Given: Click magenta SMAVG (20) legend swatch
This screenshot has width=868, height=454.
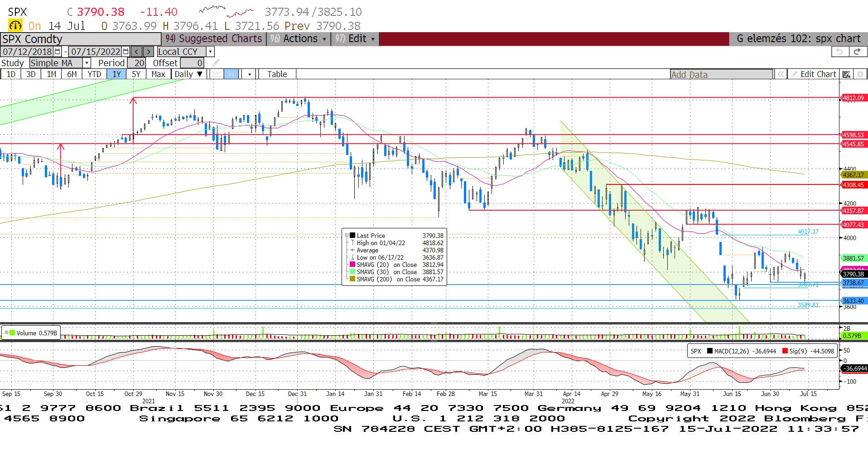Looking at the screenshot, I should coord(352,265).
